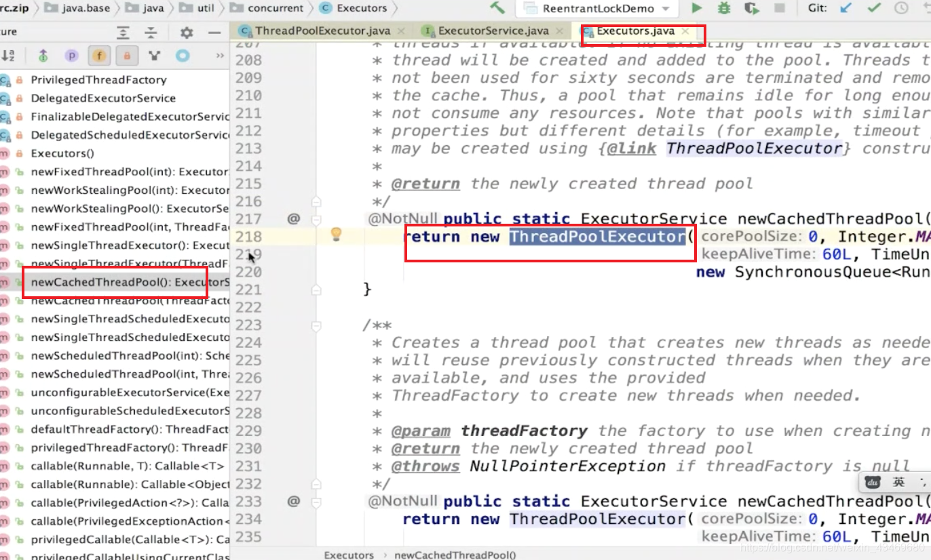Select PrivilegedThreadFactory in Structure tree
Viewport: 931px width, 560px height.
(98, 80)
